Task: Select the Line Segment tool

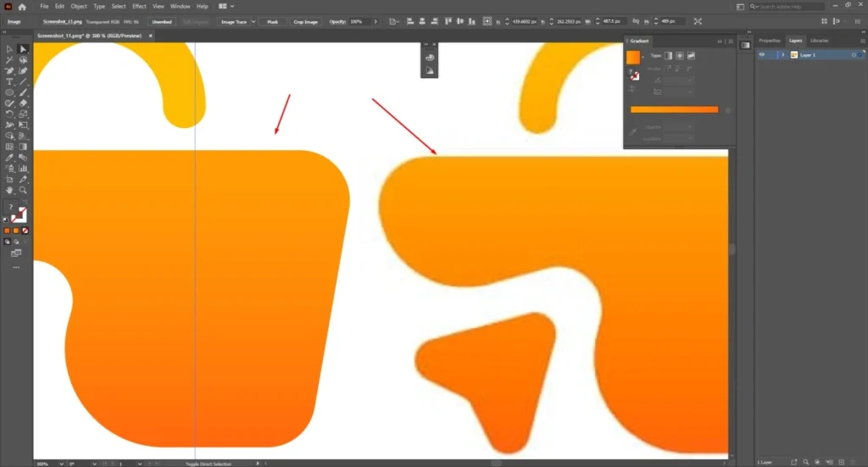Action: (23, 82)
